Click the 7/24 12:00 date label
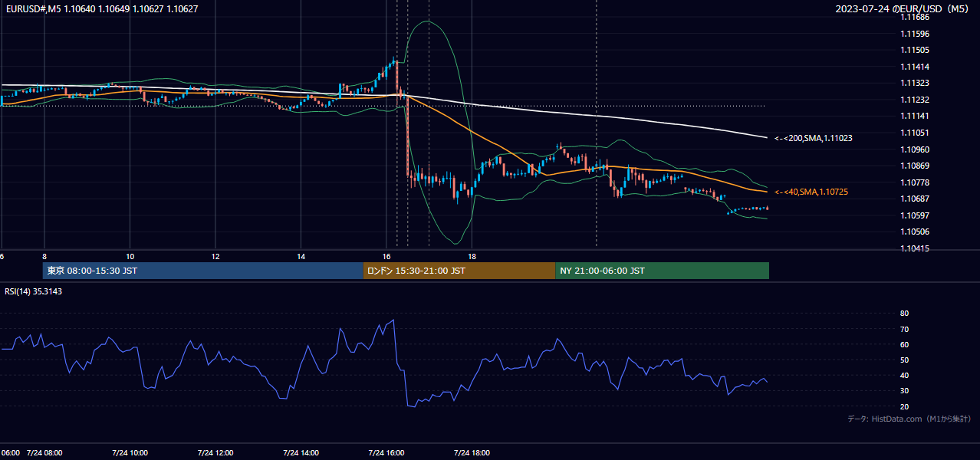980x460 pixels. tap(215, 452)
